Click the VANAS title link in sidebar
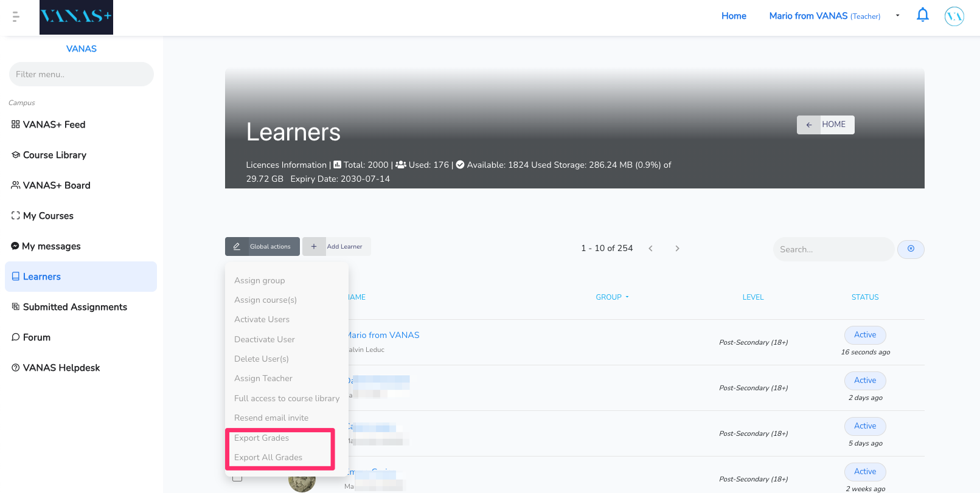980x493 pixels. point(82,49)
